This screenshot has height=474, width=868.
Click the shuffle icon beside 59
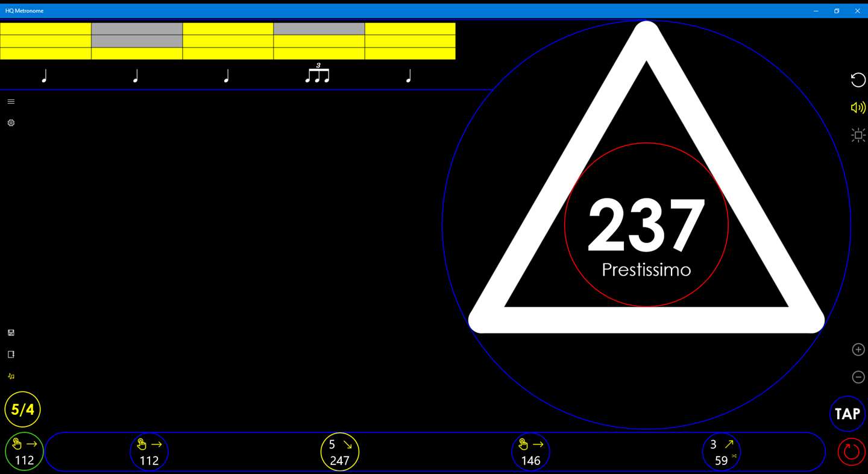tap(734, 456)
